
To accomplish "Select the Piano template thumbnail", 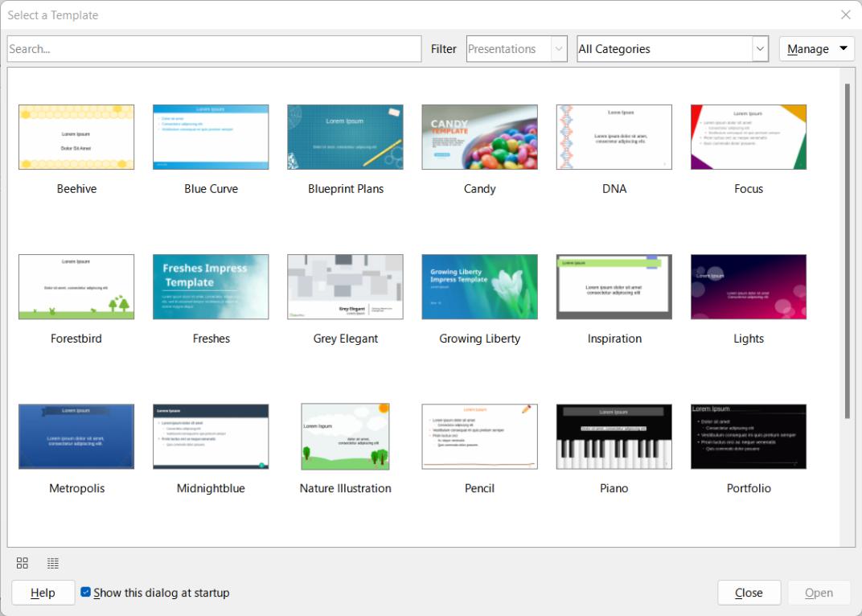I will (x=614, y=437).
